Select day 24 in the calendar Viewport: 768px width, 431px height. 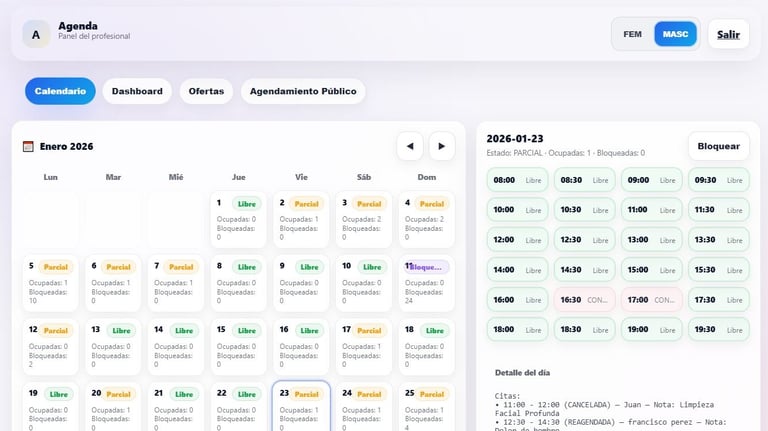pos(364,407)
